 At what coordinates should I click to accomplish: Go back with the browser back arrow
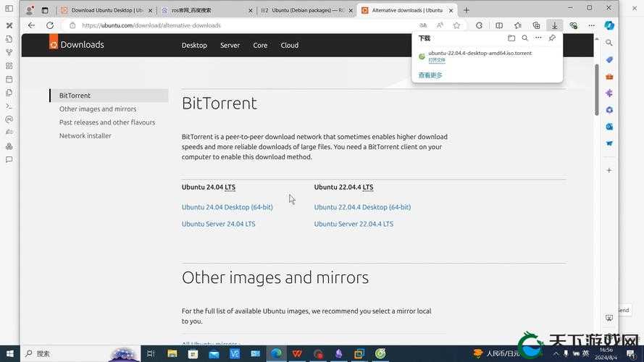[31, 25]
